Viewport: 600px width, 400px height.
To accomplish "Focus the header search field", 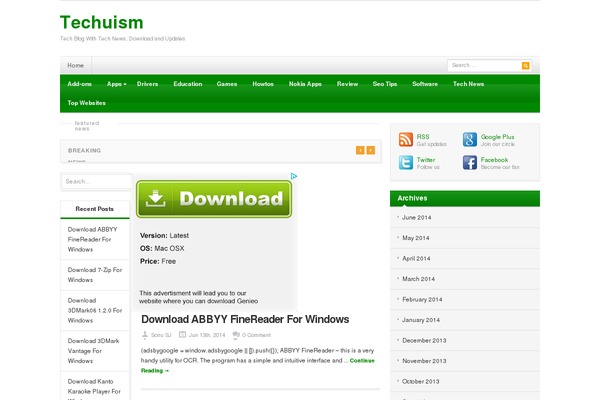I will (x=484, y=65).
